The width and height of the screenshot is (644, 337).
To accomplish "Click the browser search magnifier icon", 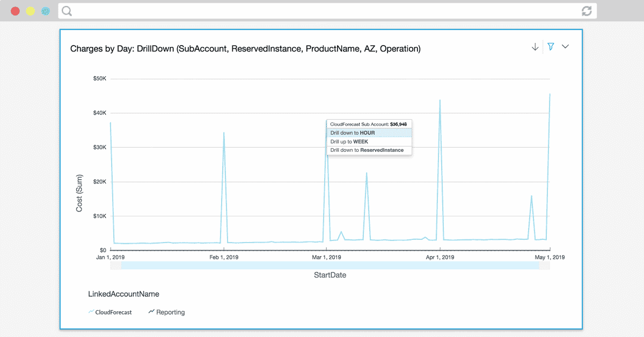I will [67, 11].
